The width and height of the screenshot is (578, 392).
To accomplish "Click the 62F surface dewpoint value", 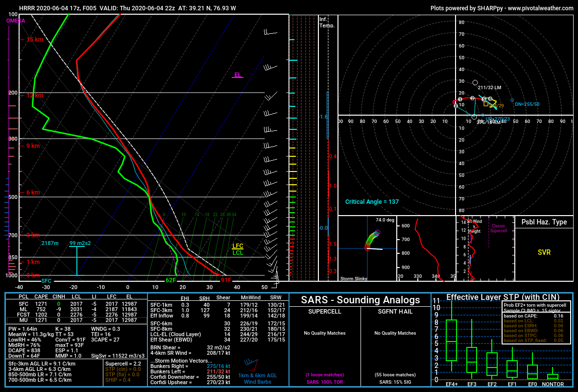I will 170,280.
